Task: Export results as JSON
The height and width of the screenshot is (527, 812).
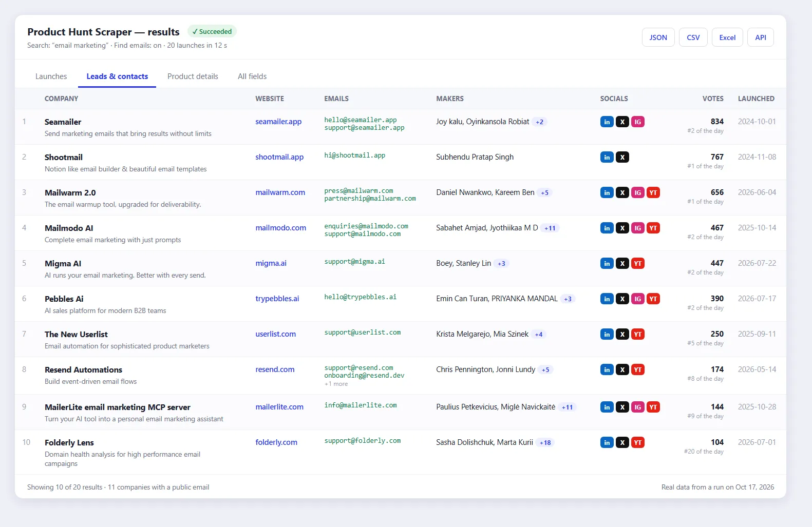Action: click(658, 37)
